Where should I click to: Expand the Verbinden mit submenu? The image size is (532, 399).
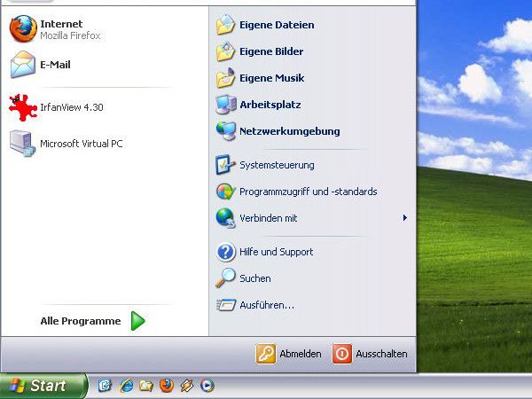coord(312,218)
